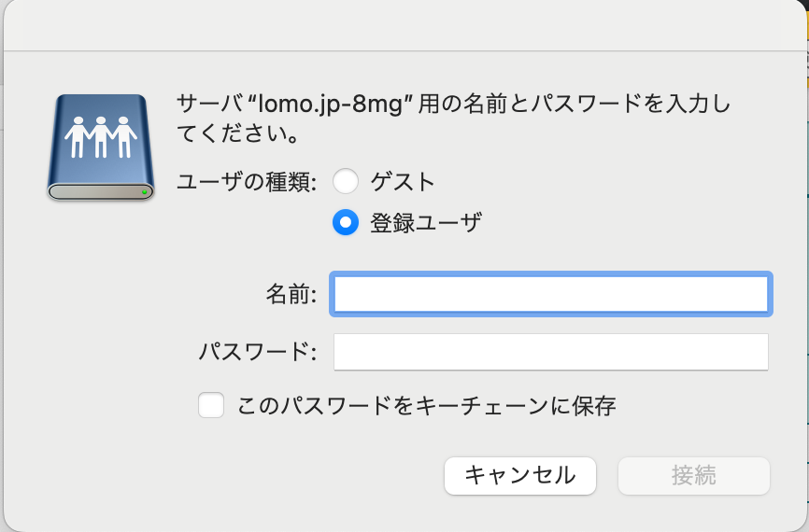Select the 登録ユーザ radio button
Screen dimensions: 809x532
point(346,222)
